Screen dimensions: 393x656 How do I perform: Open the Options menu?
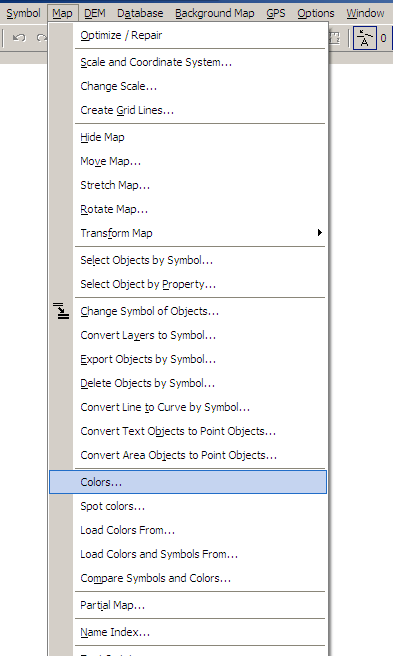[316, 13]
